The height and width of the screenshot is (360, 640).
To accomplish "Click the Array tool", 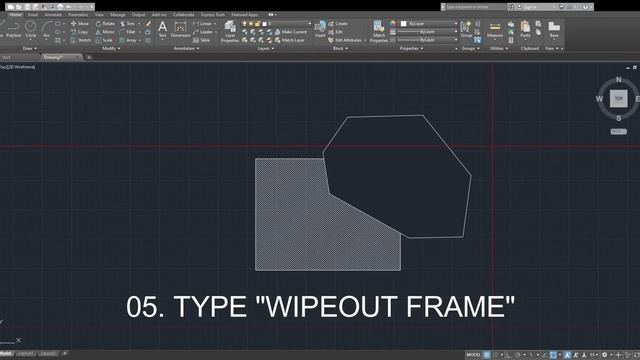I will (128, 40).
